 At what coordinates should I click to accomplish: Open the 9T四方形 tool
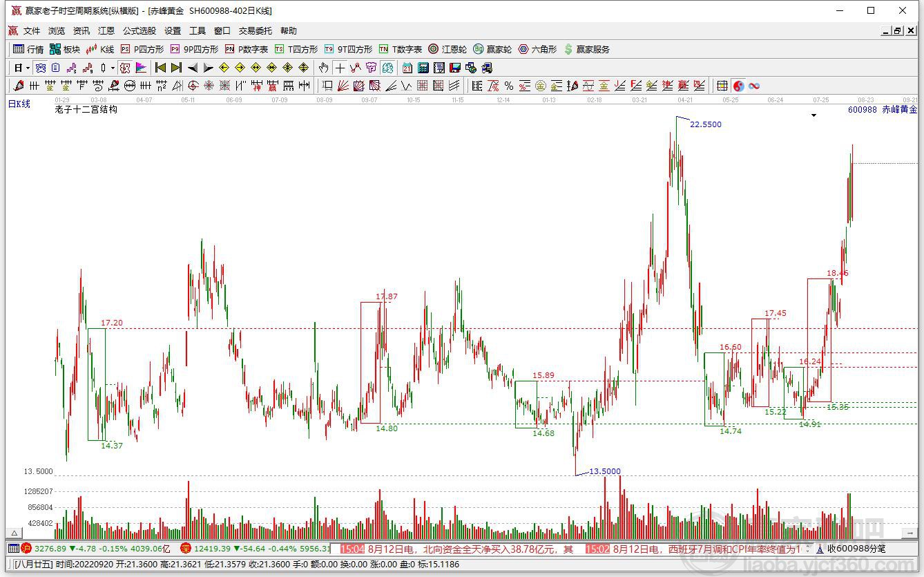(x=348, y=49)
